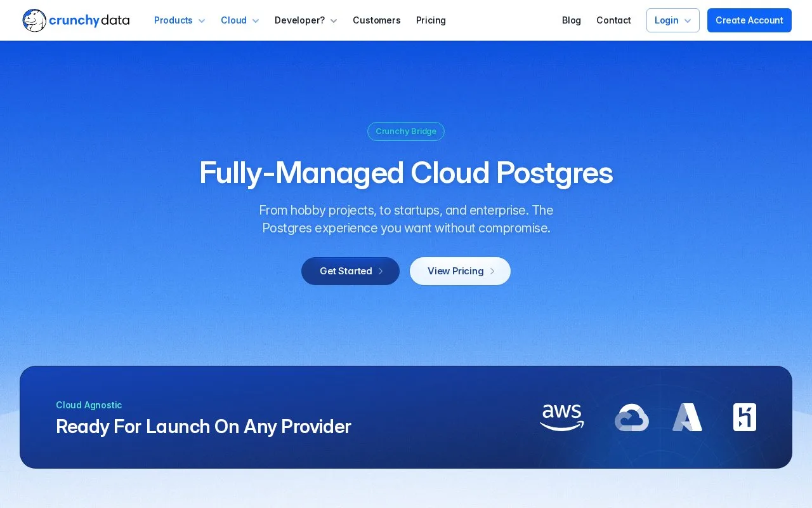Click the Cloud Agnostic label
Image resolution: width=812 pixels, height=508 pixels.
click(89, 405)
